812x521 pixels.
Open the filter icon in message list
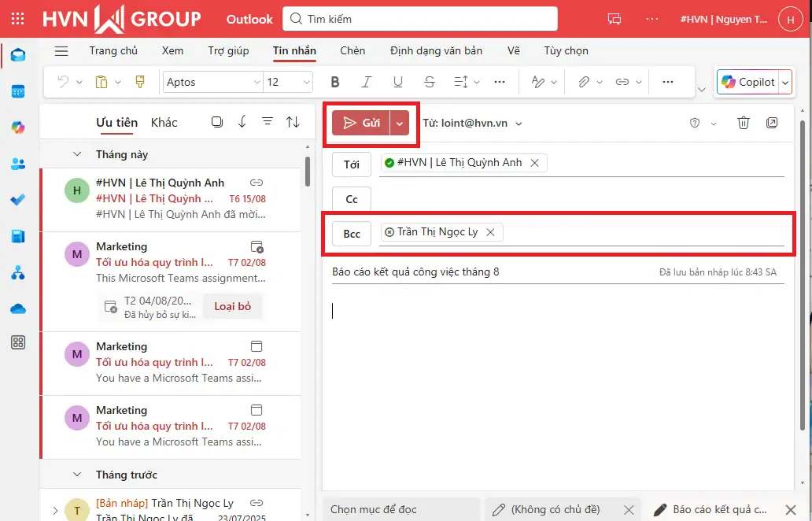click(x=268, y=122)
